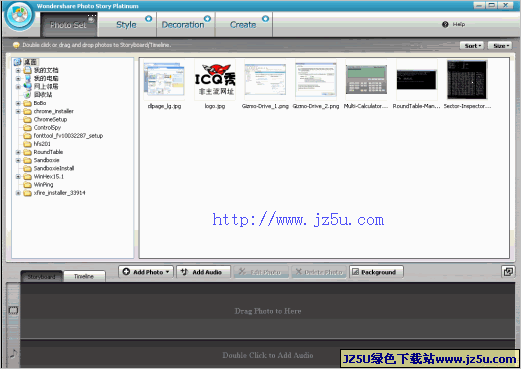Click the Sandboxie folder icon

point(28,160)
